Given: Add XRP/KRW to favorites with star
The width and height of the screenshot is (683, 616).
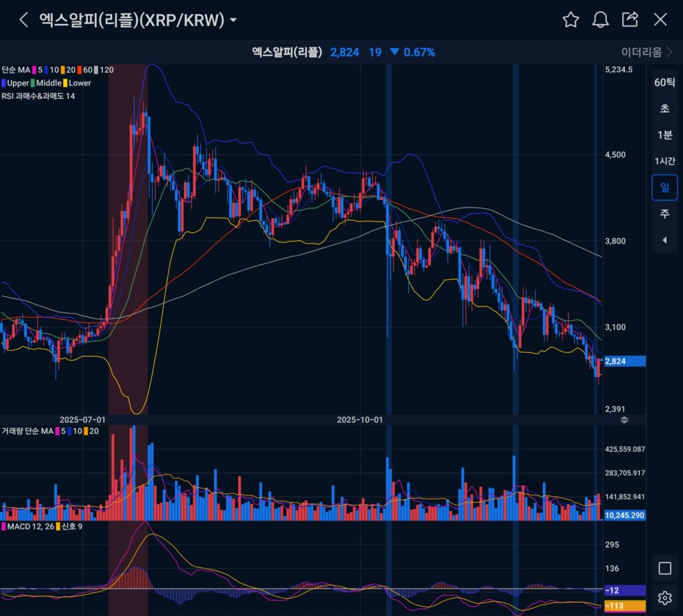Looking at the screenshot, I should click(570, 19).
